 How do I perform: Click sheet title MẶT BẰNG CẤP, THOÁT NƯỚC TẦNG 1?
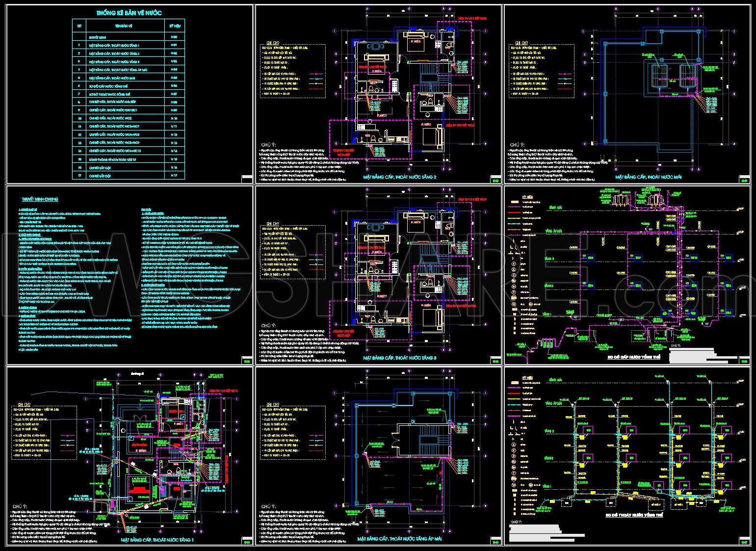click(x=157, y=539)
